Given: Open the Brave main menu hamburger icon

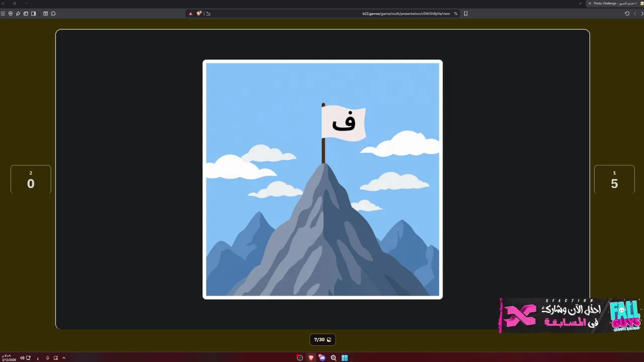Looking at the screenshot, I should (x=3, y=14).
